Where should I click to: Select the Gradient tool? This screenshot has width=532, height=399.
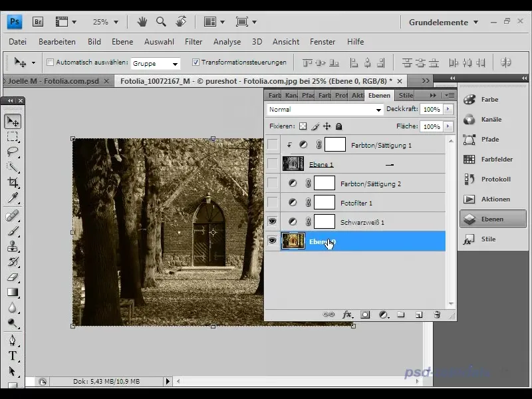tap(13, 292)
